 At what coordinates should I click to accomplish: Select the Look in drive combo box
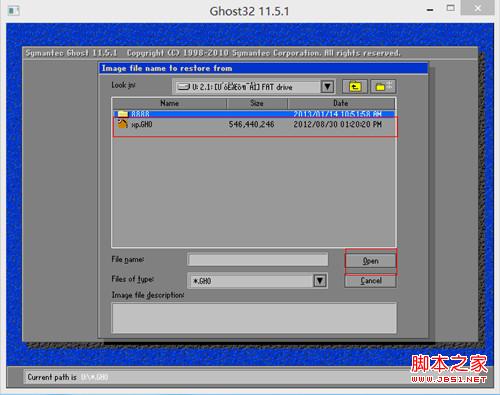254,87
